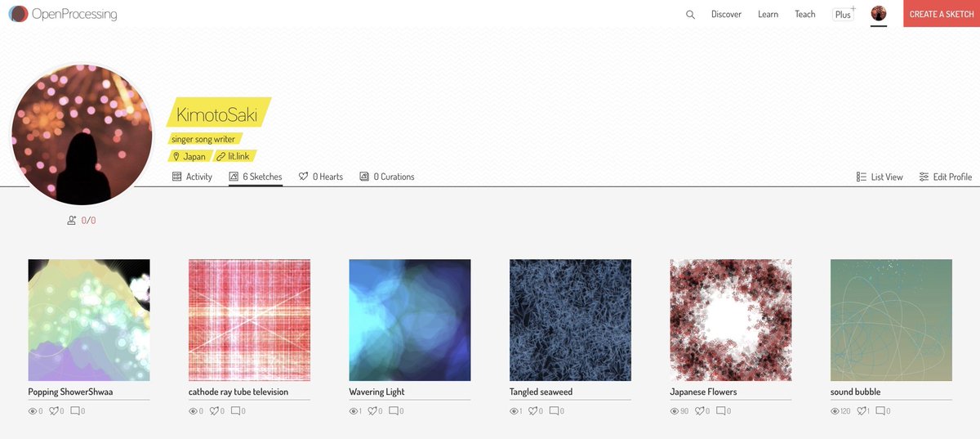
Task: Click comment icon under Popping ShowerShwaa
Action: click(74, 411)
